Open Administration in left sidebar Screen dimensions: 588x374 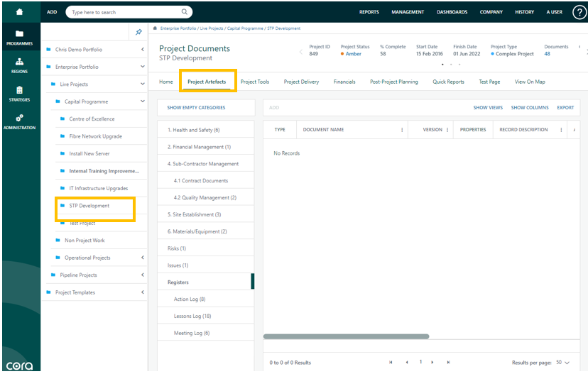pyautogui.click(x=19, y=122)
